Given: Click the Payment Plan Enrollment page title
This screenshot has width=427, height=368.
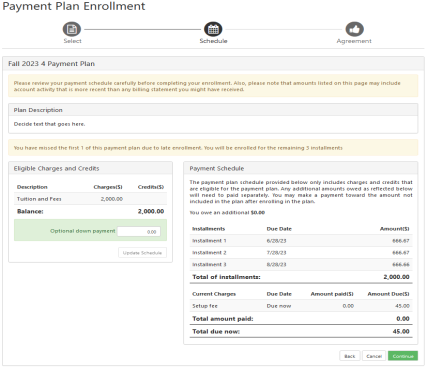Looking at the screenshot, I should coord(74,6).
